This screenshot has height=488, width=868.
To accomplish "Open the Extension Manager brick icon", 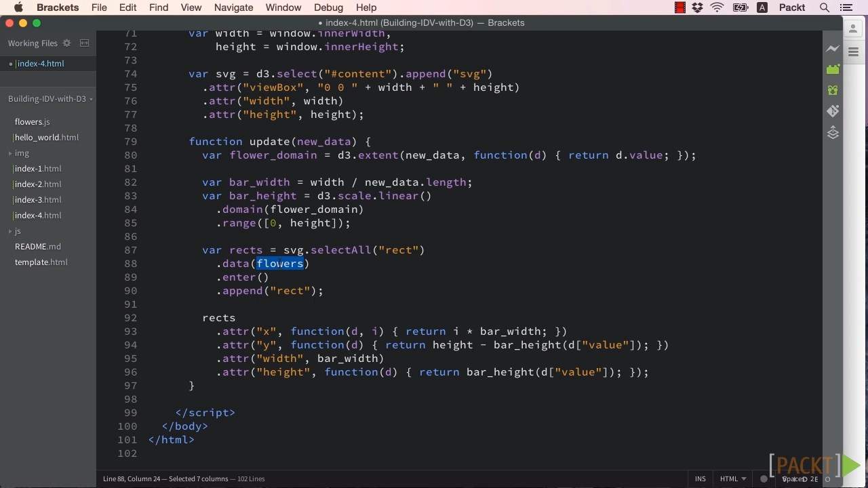I will [x=833, y=69].
